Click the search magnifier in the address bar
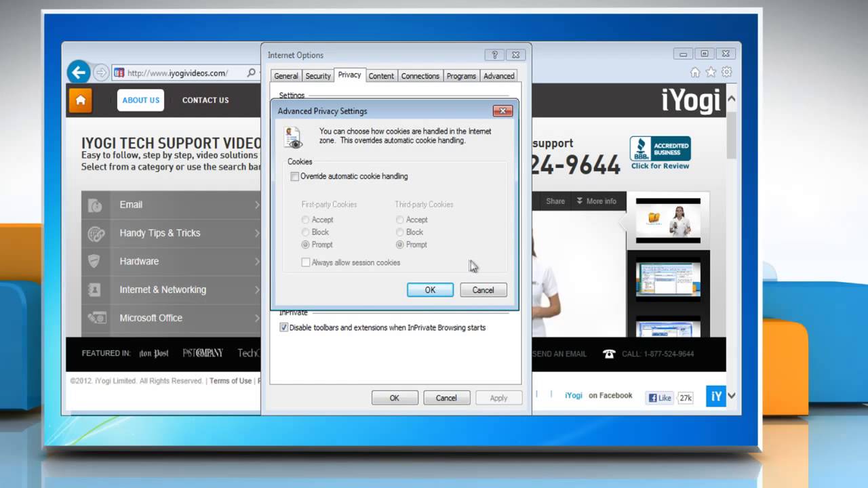 250,73
